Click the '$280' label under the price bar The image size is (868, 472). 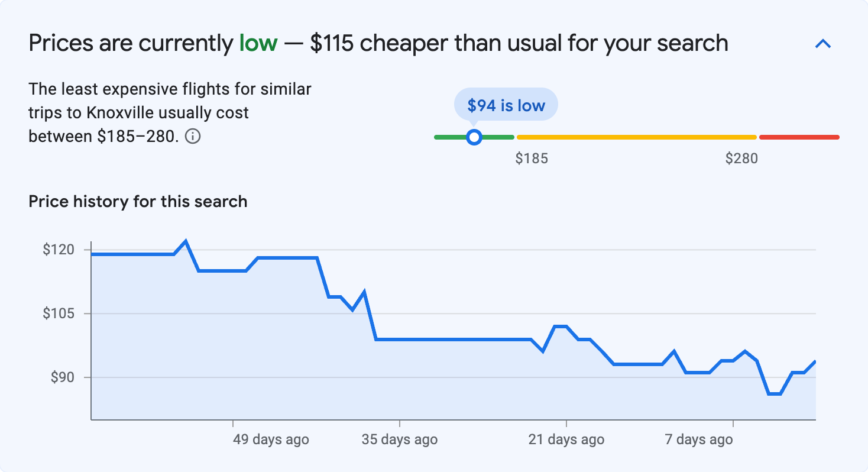coord(742,158)
